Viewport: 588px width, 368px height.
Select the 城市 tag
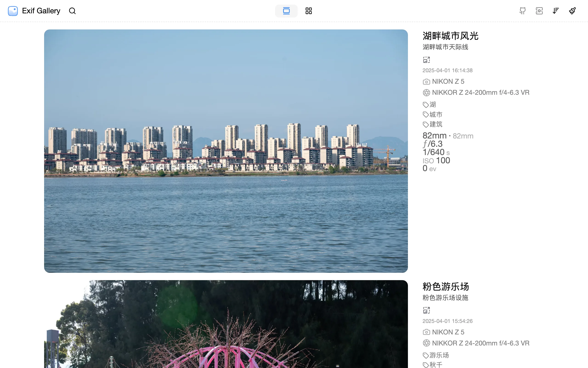pos(436,115)
